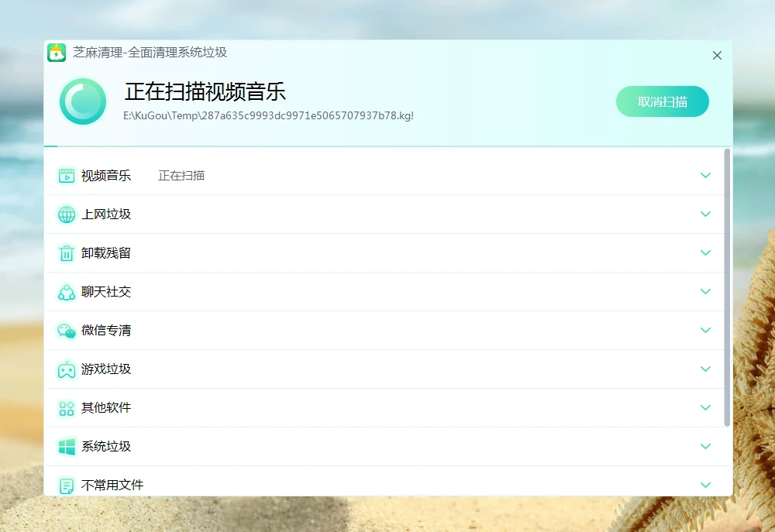The height and width of the screenshot is (532, 775).
Task: Click the 聊天社交 social icon
Action: 67,292
